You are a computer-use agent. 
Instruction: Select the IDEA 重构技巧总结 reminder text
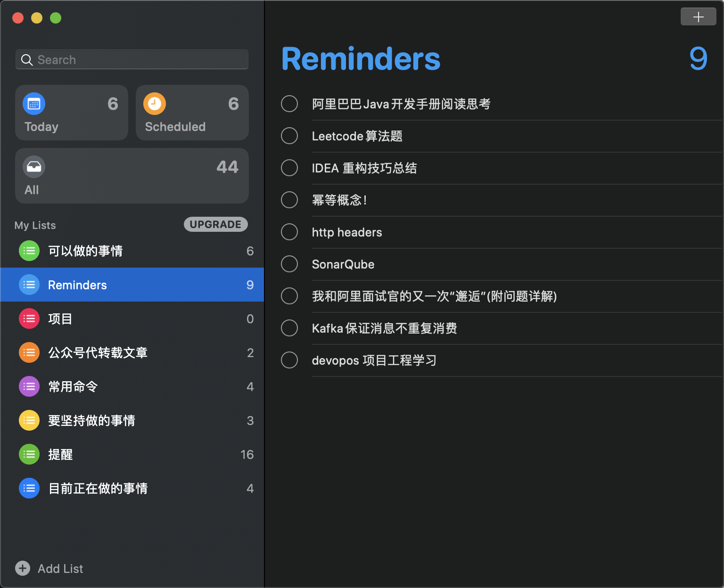(364, 168)
